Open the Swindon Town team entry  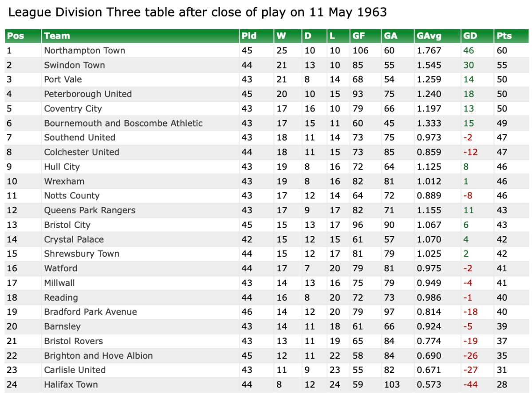point(74,65)
